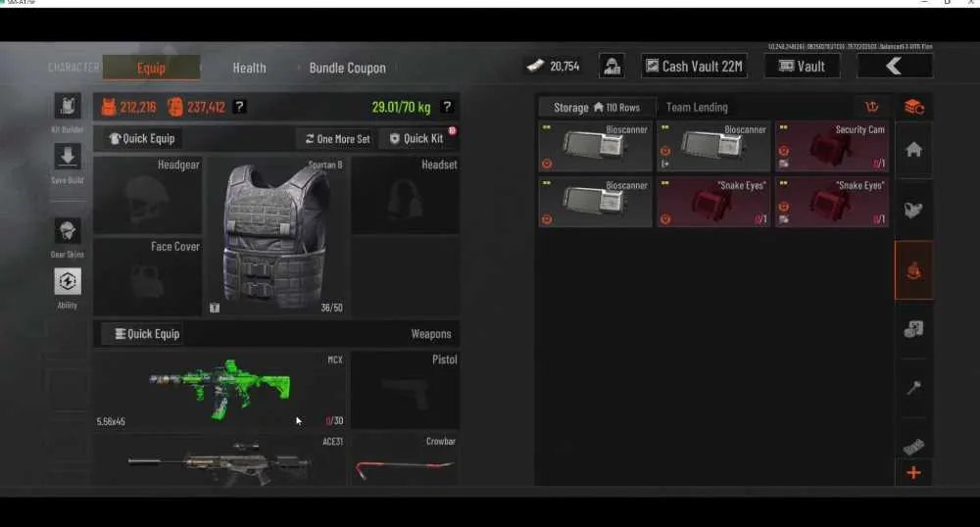Viewport: 980px width, 527px height.
Task: Click the Weapons section label
Action: point(430,334)
